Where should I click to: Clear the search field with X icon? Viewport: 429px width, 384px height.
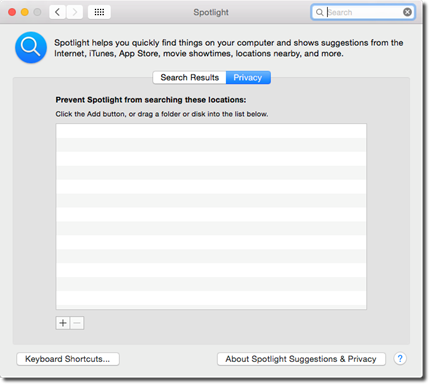coord(407,12)
